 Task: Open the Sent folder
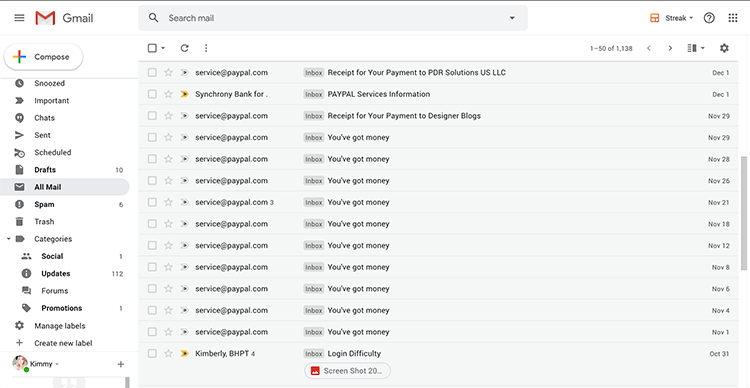pyautogui.click(x=42, y=135)
